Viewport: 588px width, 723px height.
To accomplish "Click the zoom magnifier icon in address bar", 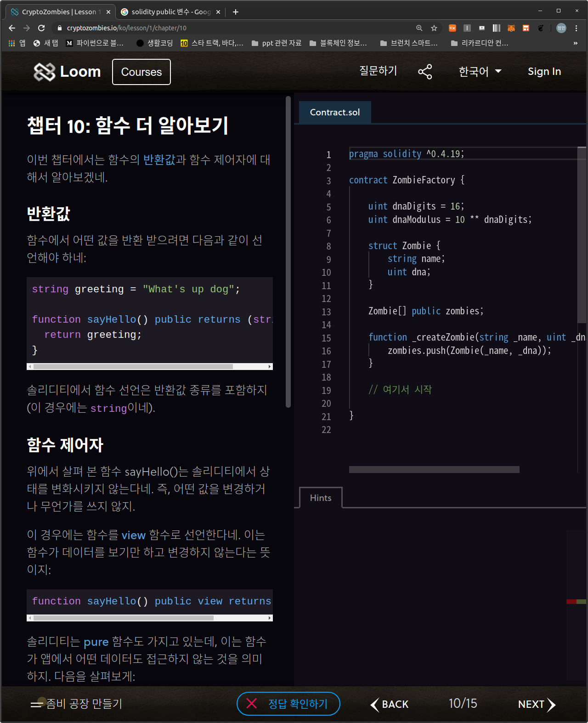I will click(x=419, y=28).
